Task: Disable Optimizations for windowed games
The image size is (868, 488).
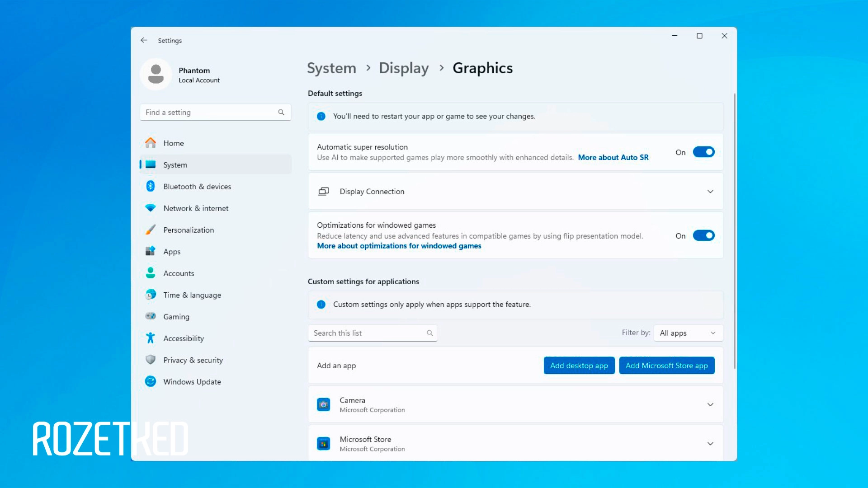Action: click(703, 235)
